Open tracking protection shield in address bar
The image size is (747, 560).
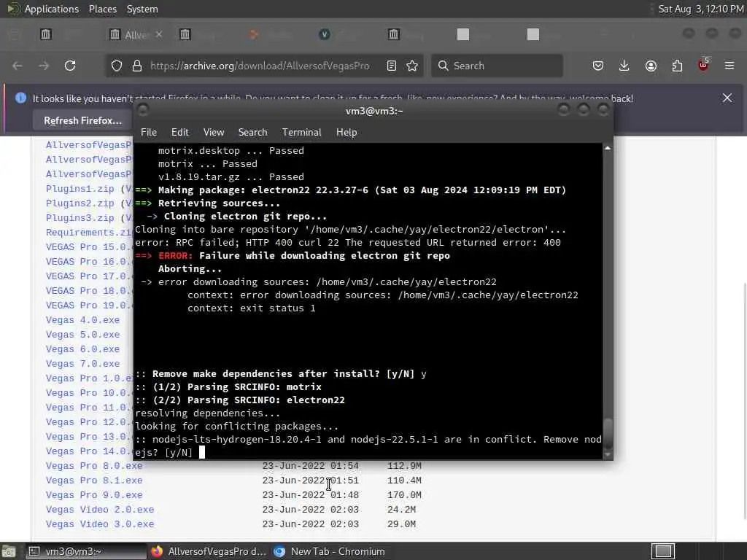pyautogui.click(x=117, y=66)
